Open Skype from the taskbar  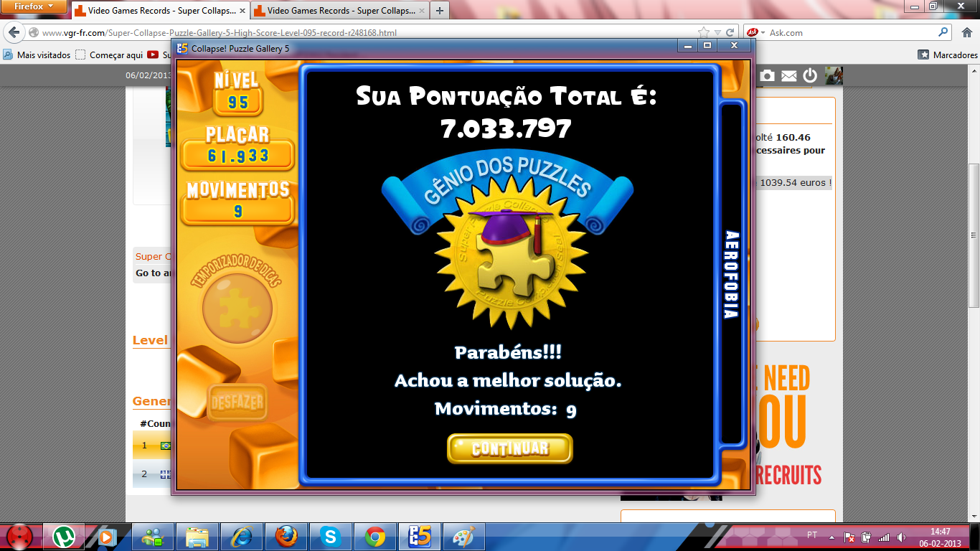point(330,536)
